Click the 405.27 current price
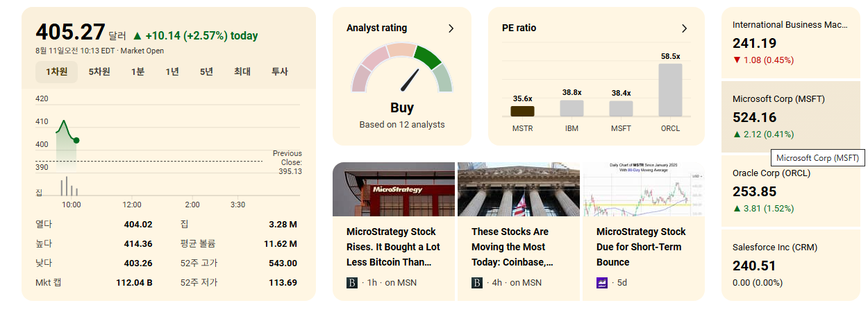Screen dimensions: 868x312 70,32
